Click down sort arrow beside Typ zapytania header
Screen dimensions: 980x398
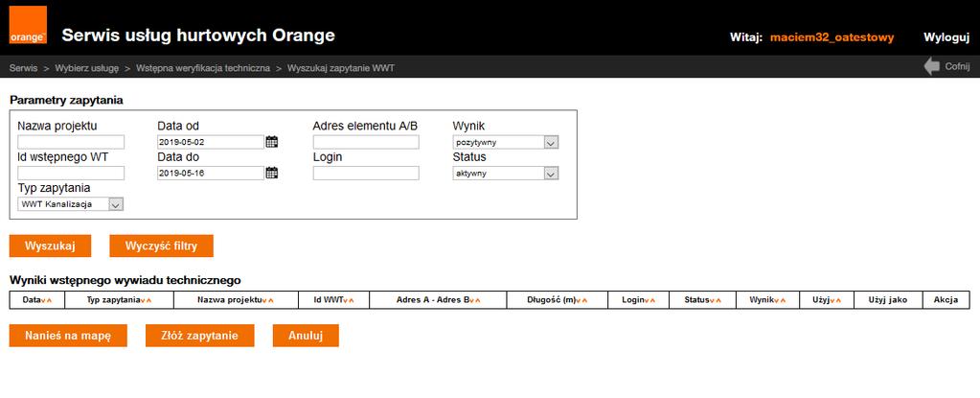(x=143, y=300)
